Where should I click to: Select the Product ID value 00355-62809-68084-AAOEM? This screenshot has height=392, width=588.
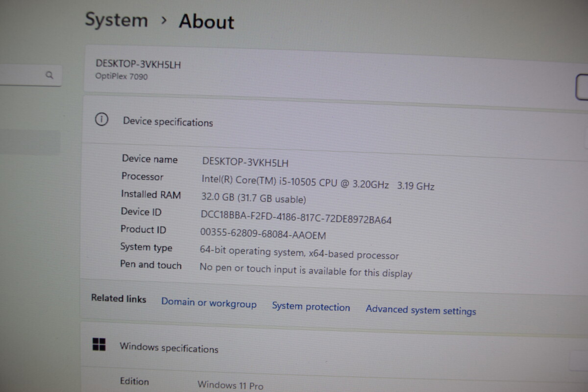(x=263, y=234)
